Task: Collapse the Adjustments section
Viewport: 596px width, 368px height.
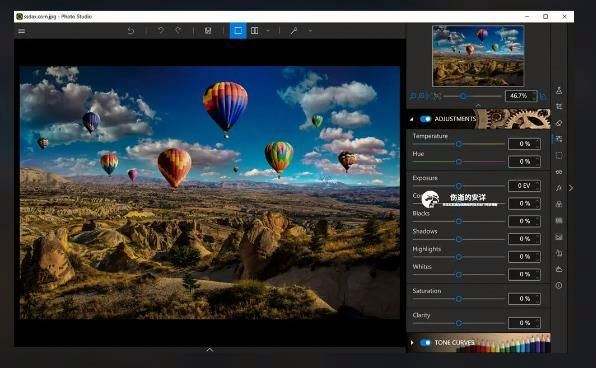Action: click(412, 119)
